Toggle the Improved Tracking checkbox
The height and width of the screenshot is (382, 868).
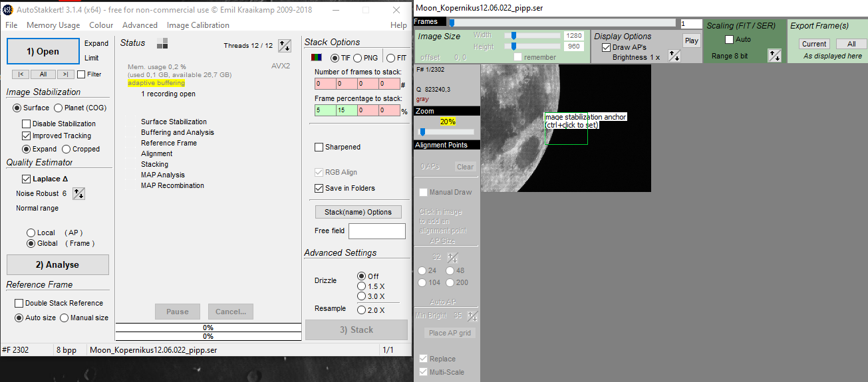[26, 136]
